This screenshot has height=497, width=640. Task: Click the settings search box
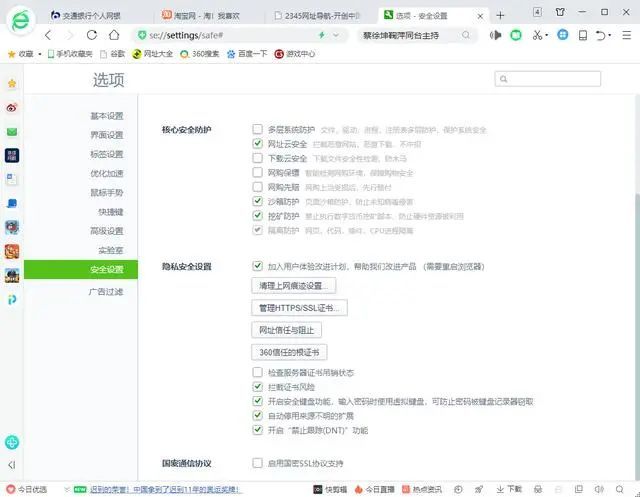[547, 79]
